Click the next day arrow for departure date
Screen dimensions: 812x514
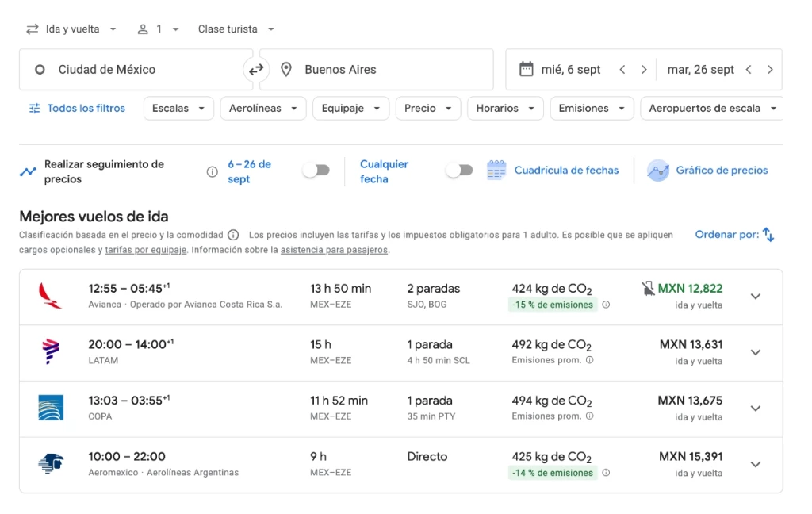pyautogui.click(x=644, y=70)
